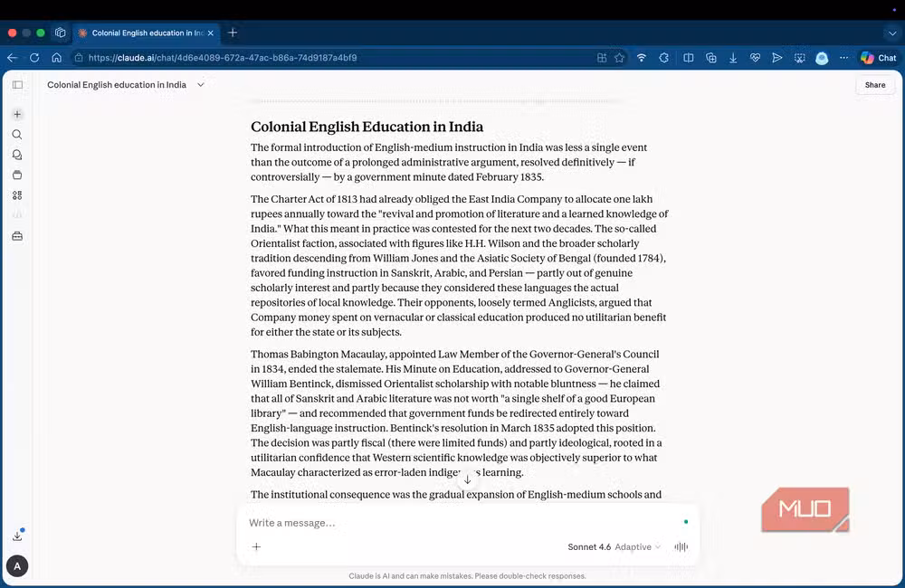Go back with the browser back arrow
Image resolution: width=905 pixels, height=588 pixels.
coord(12,58)
